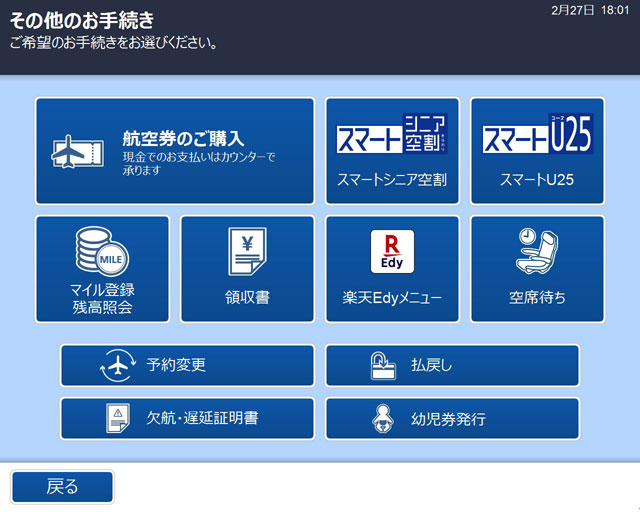Choose the スマートU25 logo
640x512 pixels.
(537, 134)
